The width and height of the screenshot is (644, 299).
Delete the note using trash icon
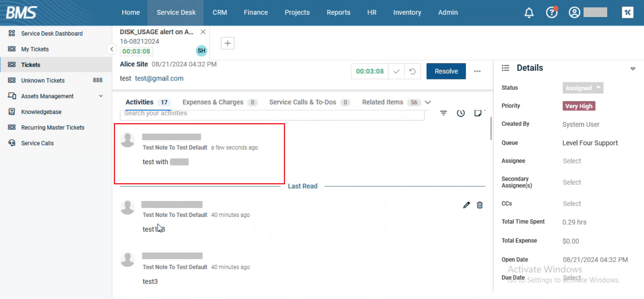(x=480, y=205)
